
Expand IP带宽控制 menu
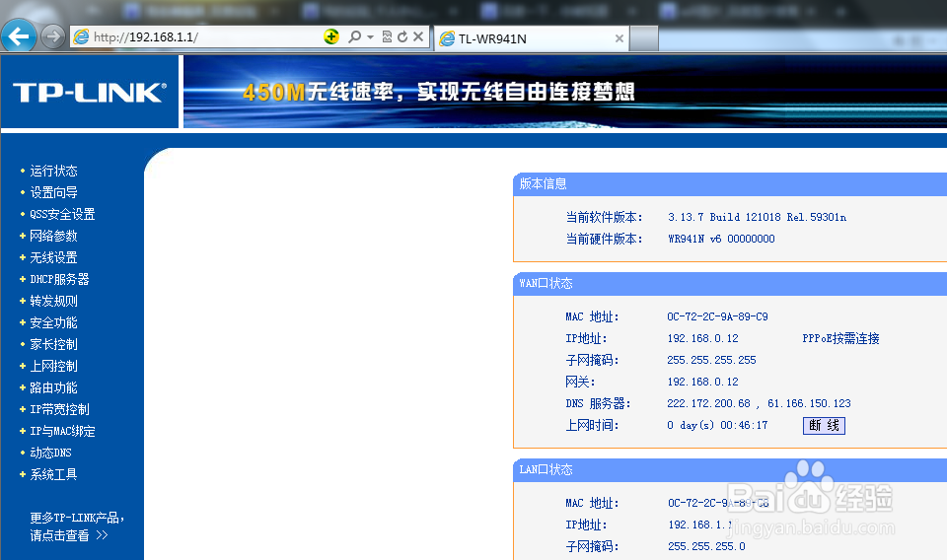(x=59, y=410)
